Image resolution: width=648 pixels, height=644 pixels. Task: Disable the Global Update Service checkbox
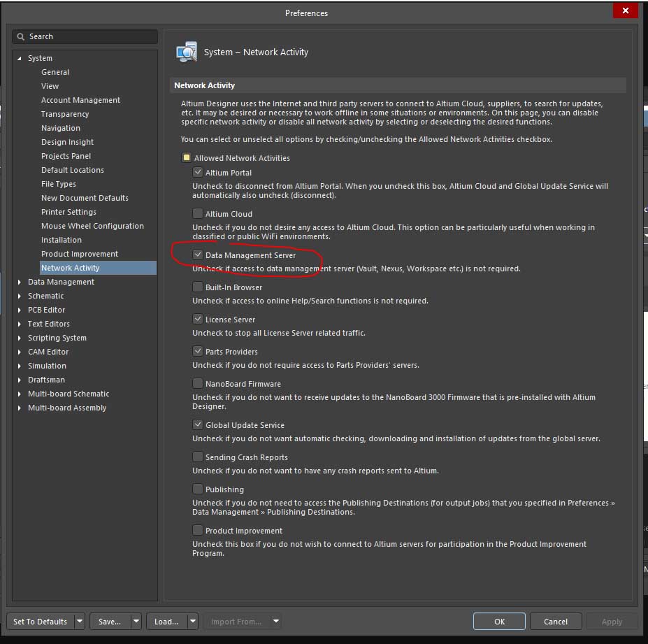[x=198, y=425]
